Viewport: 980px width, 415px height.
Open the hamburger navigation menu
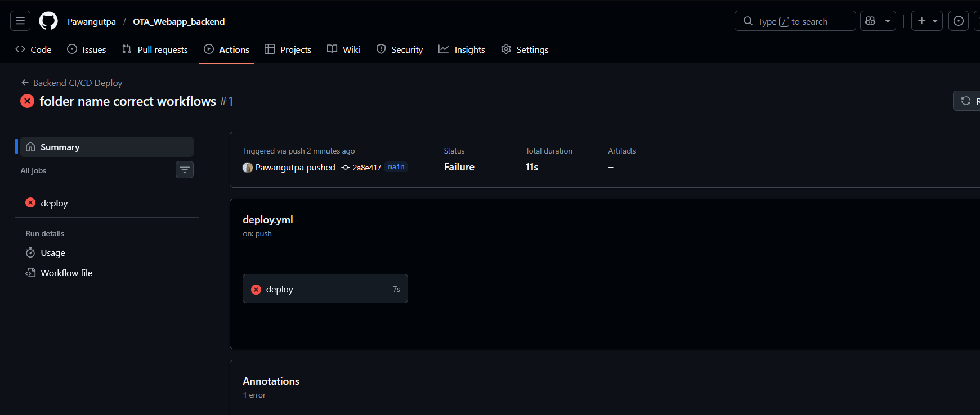20,21
